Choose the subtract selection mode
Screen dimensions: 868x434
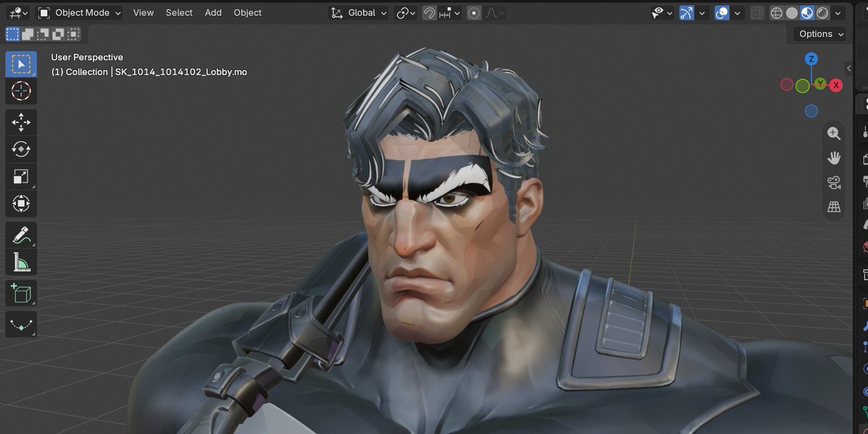click(x=43, y=34)
